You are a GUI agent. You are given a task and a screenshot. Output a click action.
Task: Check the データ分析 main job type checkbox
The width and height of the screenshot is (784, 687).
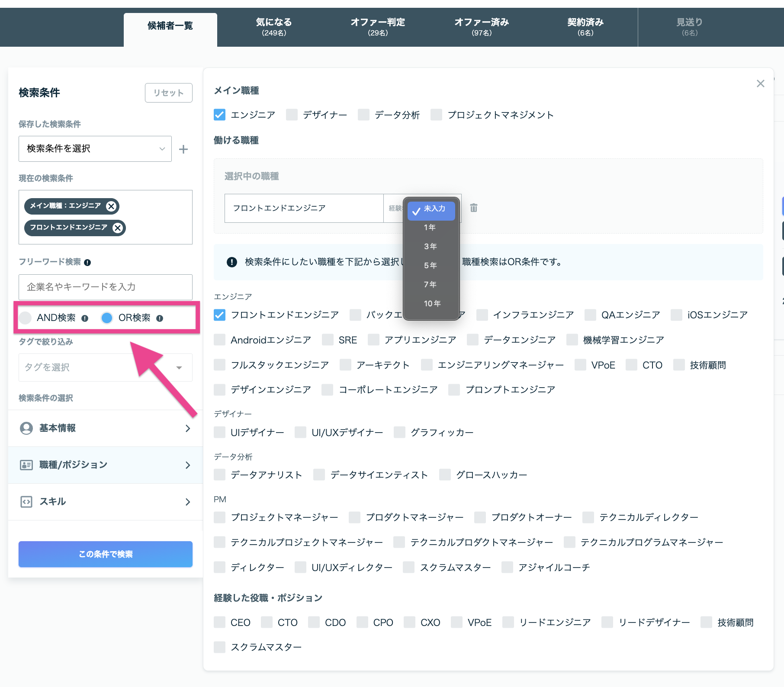pyautogui.click(x=363, y=115)
